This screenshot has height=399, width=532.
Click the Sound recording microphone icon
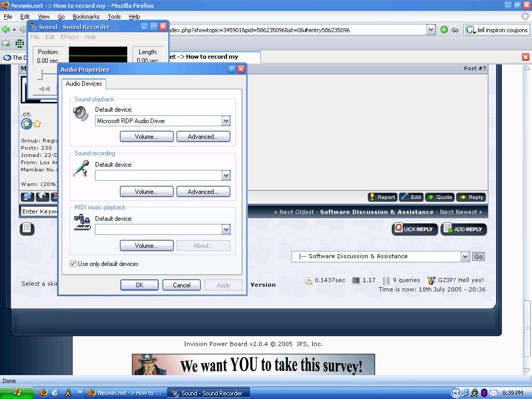click(x=81, y=168)
